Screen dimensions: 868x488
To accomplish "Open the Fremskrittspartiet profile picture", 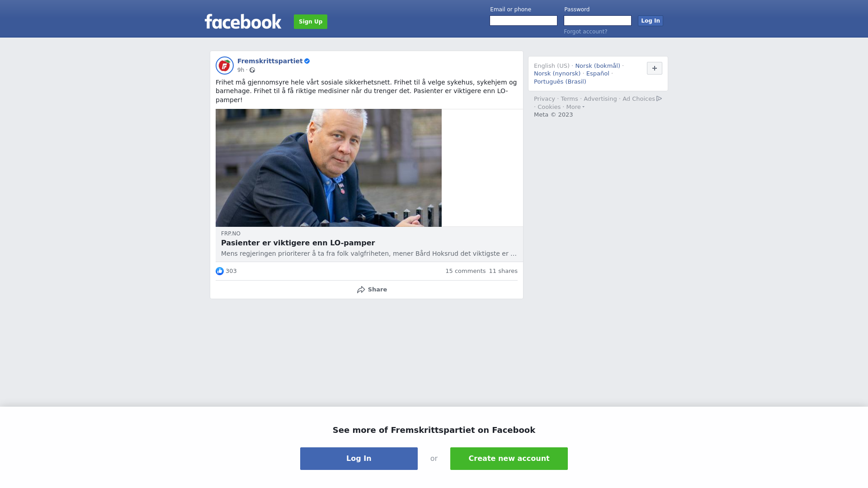I will pos(225,66).
